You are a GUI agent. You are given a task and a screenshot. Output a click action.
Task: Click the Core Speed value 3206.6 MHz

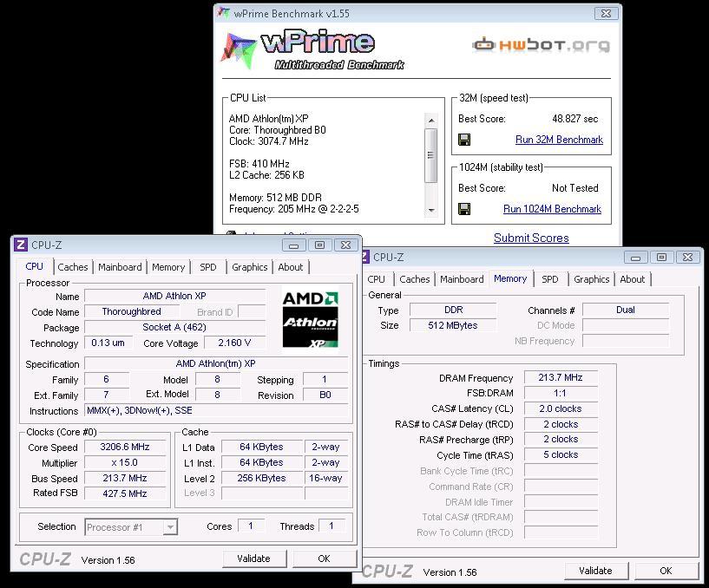tap(125, 447)
